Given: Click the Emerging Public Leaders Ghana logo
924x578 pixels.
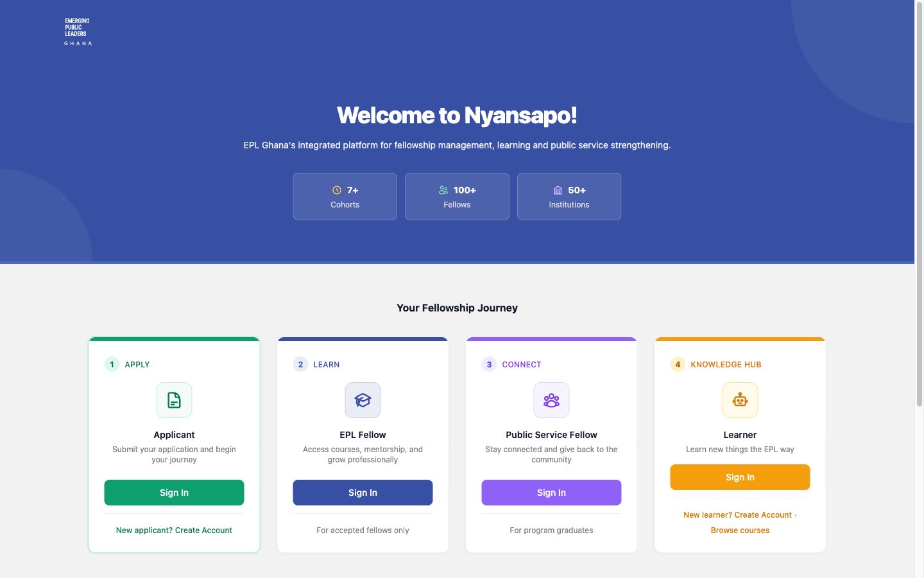Looking at the screenshot, I should coord(78,32).
